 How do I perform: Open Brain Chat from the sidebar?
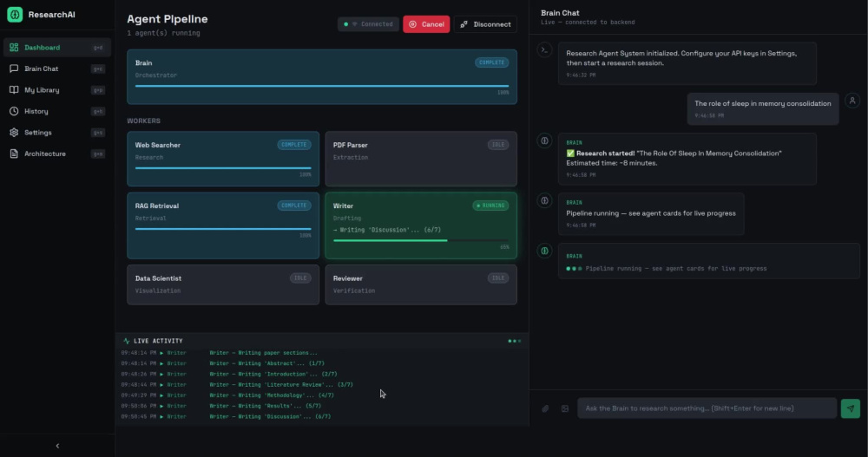point(57,69)
